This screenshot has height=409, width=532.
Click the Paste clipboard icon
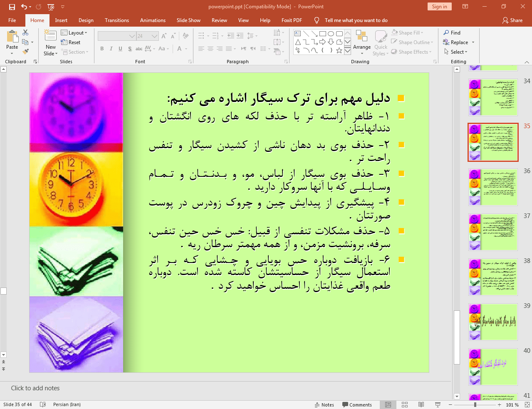(12, 37)
